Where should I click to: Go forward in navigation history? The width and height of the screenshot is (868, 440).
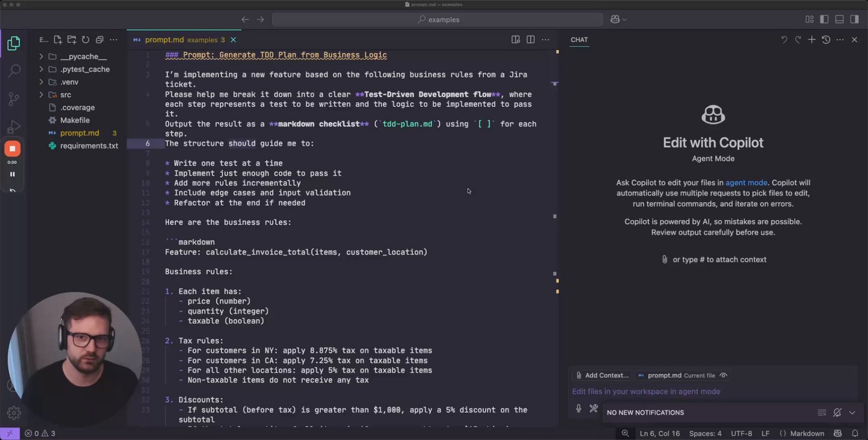tap(260, 20)
